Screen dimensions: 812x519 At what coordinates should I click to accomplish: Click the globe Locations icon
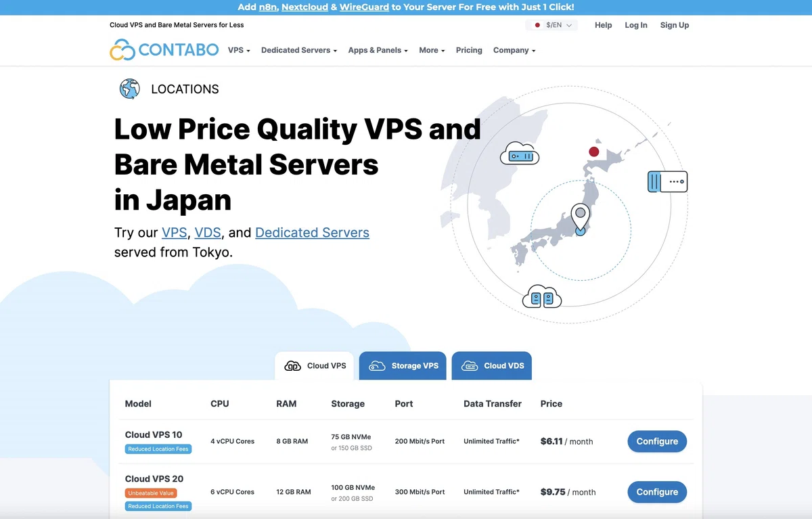(129, 89)
